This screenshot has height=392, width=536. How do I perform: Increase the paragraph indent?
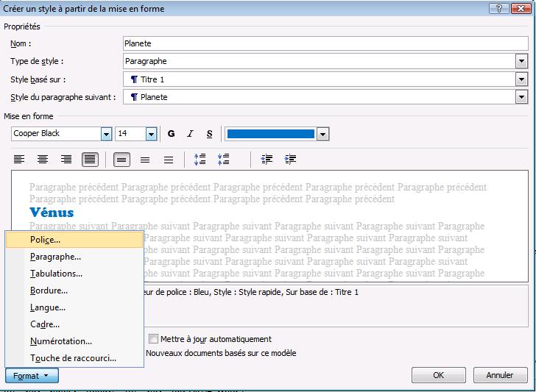click(x=290, y=160)
